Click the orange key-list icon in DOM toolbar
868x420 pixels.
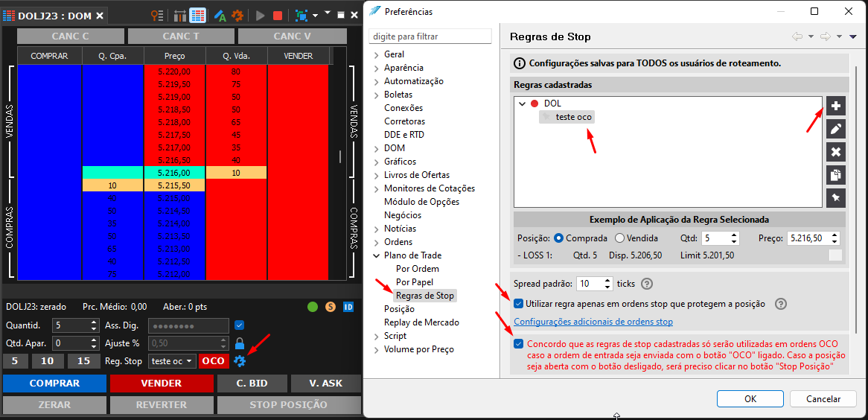[x=158, y=16]
